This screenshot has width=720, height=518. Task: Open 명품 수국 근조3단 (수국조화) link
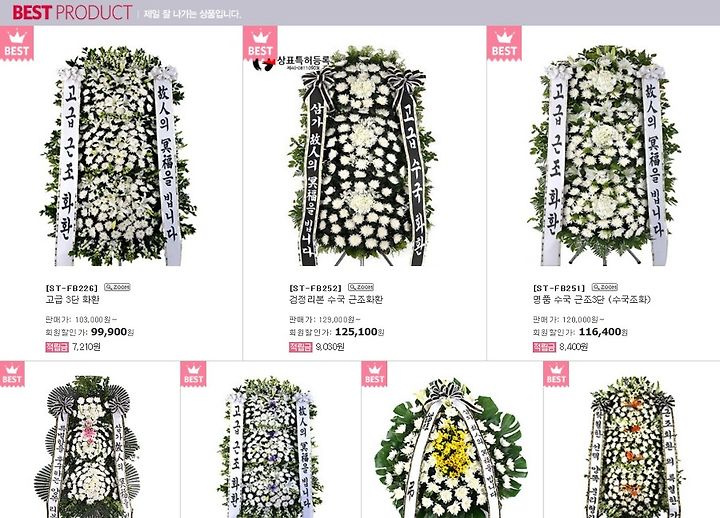pyautogui.click(x=592, y=300)
